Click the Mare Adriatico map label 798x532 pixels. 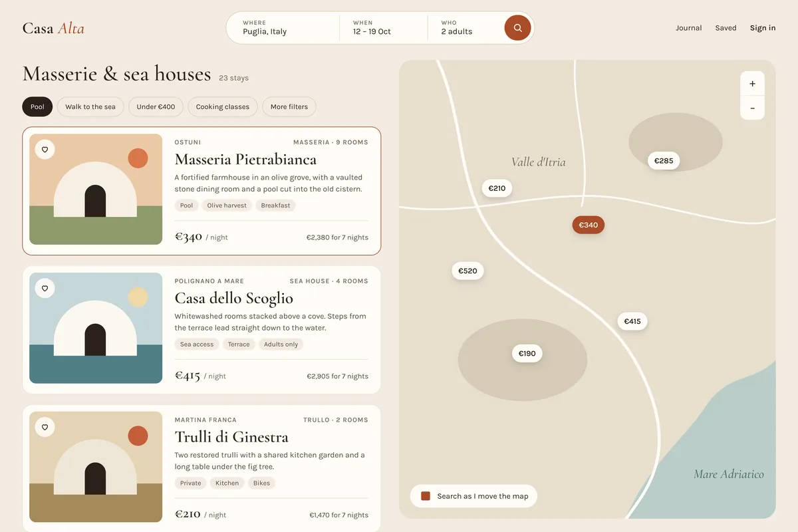(728, 474)
